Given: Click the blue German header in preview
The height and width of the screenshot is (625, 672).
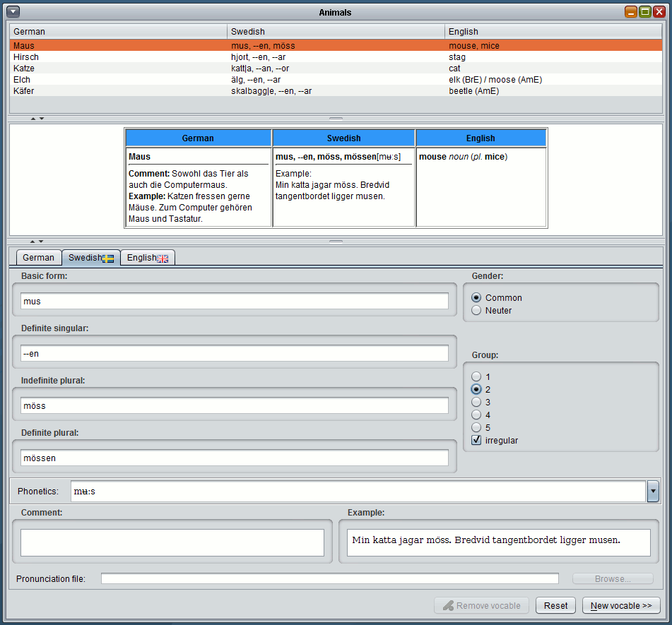Looking at the screenshot, I should click(x=198, y=138).
